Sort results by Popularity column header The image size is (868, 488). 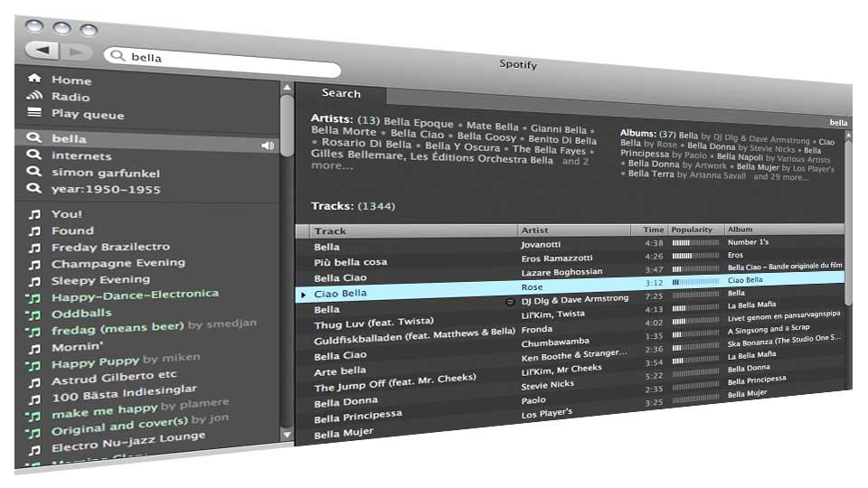click(x=696, y=229)
